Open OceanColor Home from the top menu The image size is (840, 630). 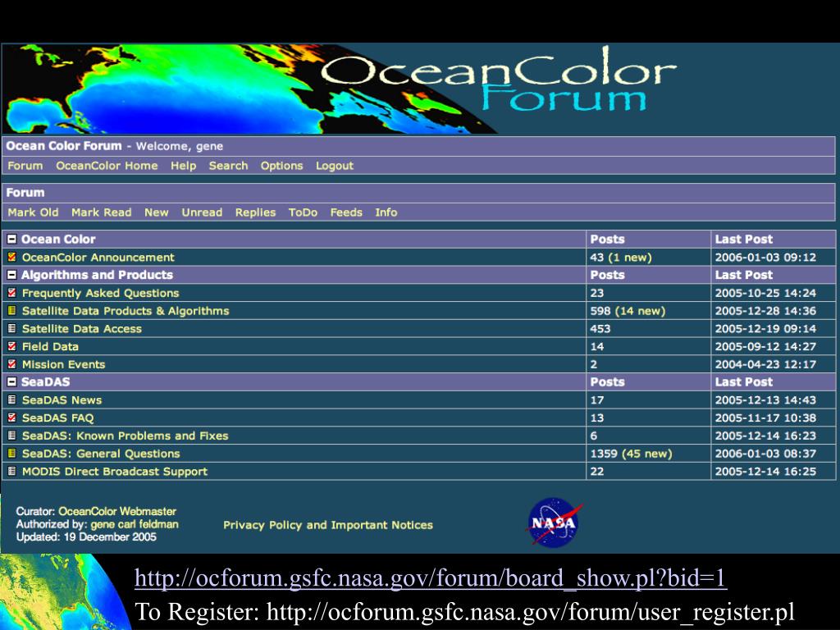(107, 166)
